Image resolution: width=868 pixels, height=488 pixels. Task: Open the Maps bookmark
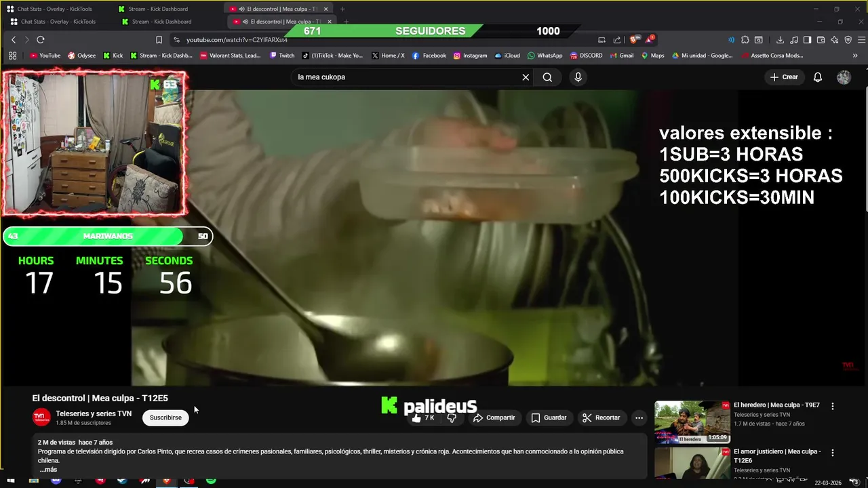click(x=653, y=56)
